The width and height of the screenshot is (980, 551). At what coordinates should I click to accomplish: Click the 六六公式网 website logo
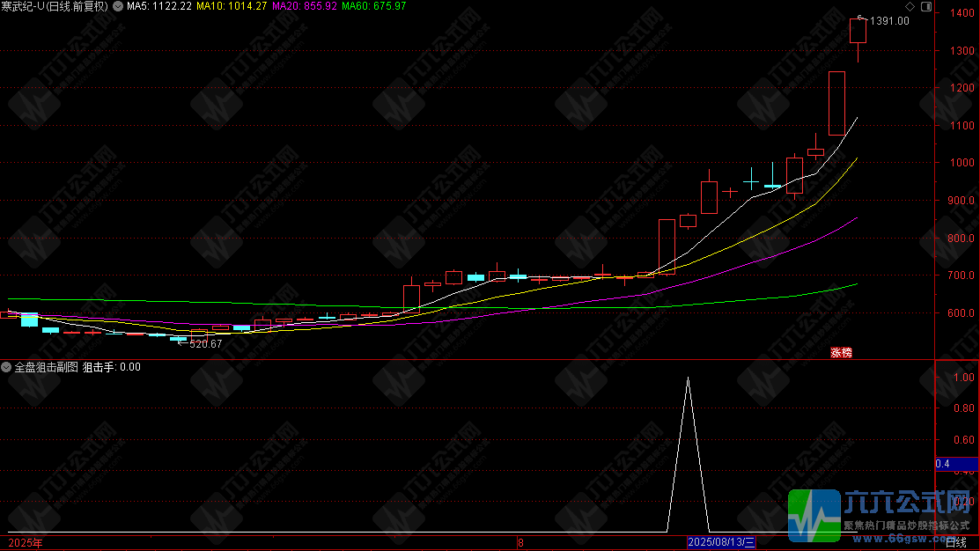[880, 516]
